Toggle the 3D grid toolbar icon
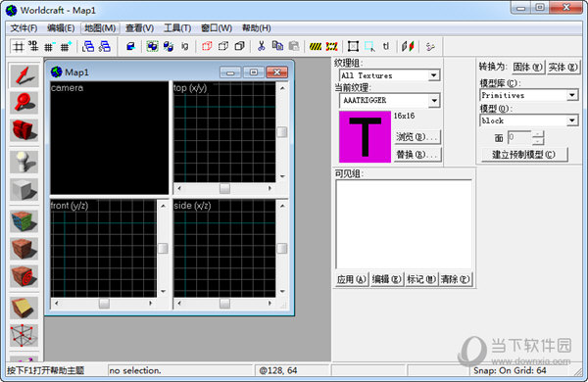Image resolution: width=588 pixels, height=382 pixels. (x=33, y=46)
